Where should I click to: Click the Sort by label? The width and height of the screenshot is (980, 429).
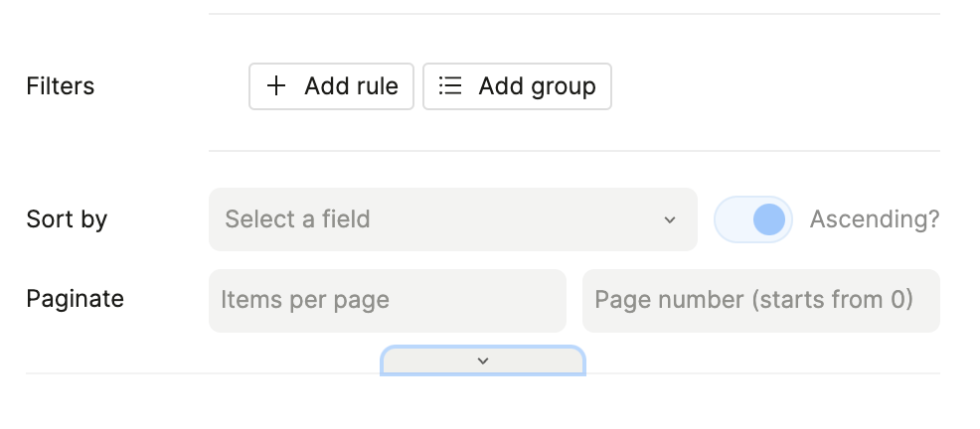click(67, 219)
